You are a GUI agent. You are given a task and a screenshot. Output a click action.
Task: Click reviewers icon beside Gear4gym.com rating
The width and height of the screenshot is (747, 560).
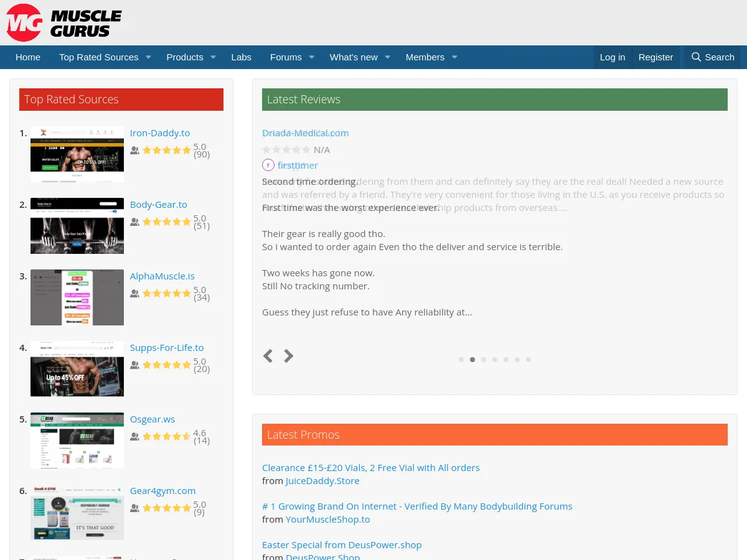click(134, 508)
